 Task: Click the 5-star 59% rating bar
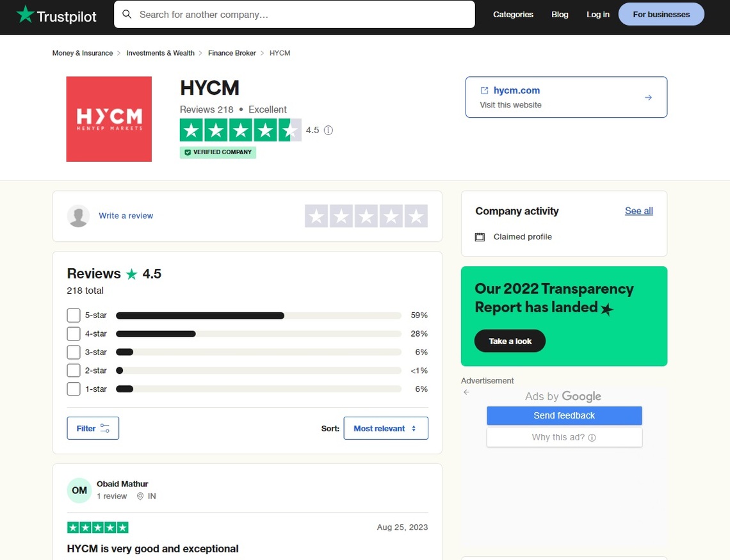click(x=259, y=316)
